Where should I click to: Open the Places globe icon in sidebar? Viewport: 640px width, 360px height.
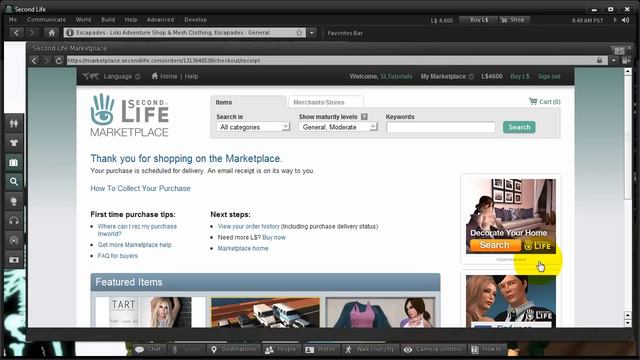(x=13, y=201)
